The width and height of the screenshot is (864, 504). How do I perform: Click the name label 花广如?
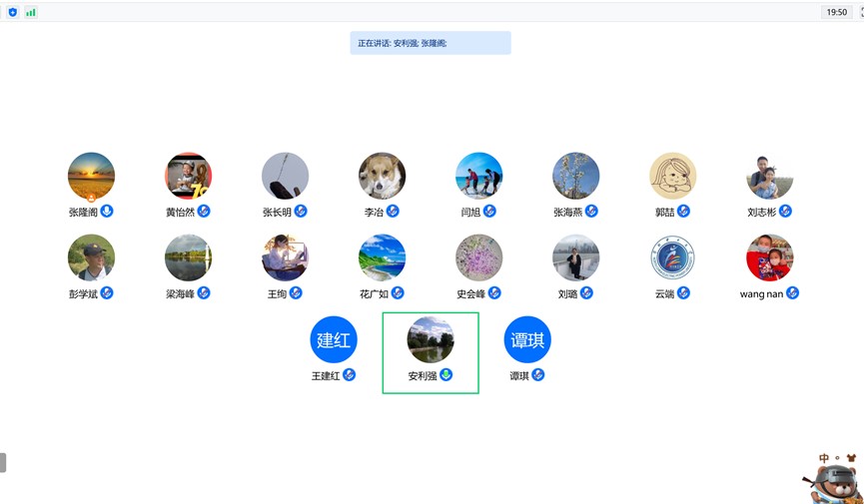point(374,293)
